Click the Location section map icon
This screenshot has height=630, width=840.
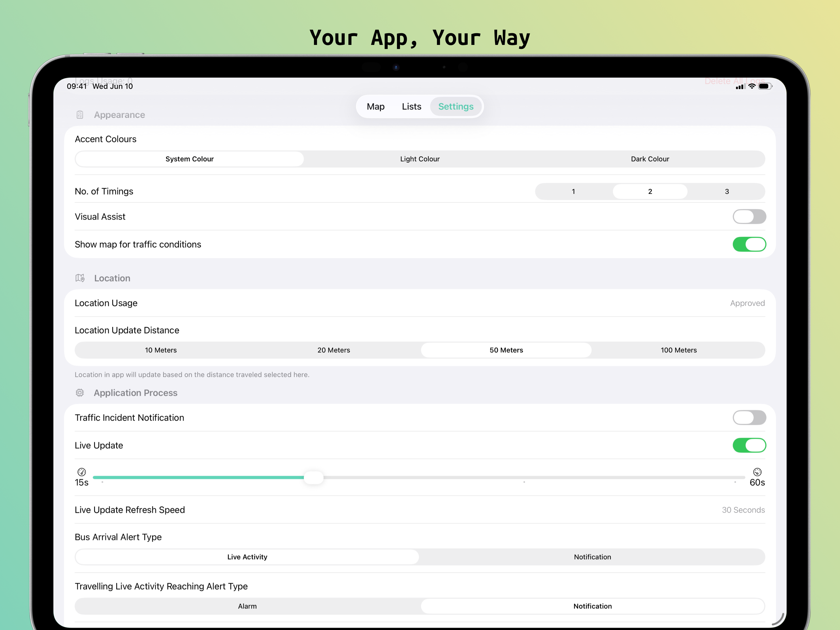(80, 278)
